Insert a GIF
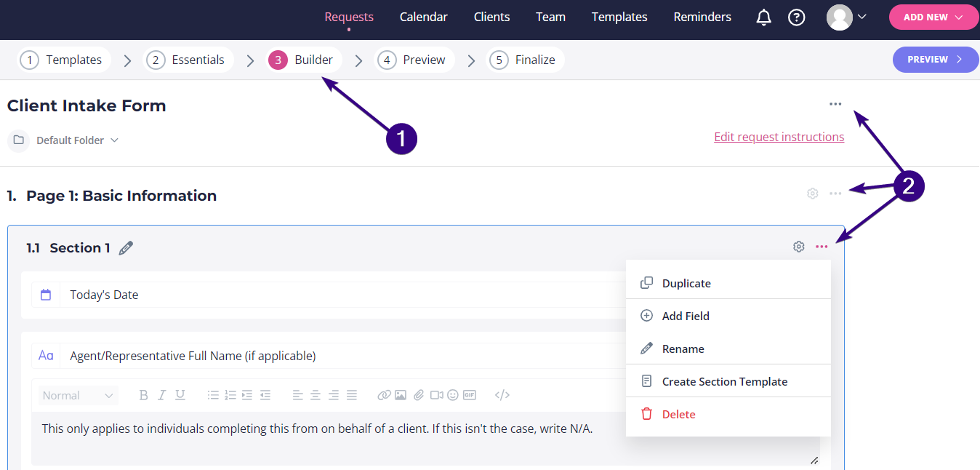 coord(470,395)
